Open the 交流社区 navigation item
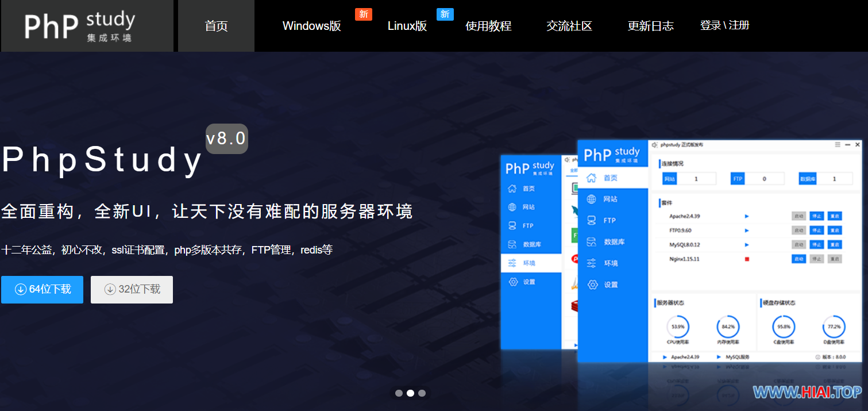This screenshot has width=868, height=411. click(569, 26)
